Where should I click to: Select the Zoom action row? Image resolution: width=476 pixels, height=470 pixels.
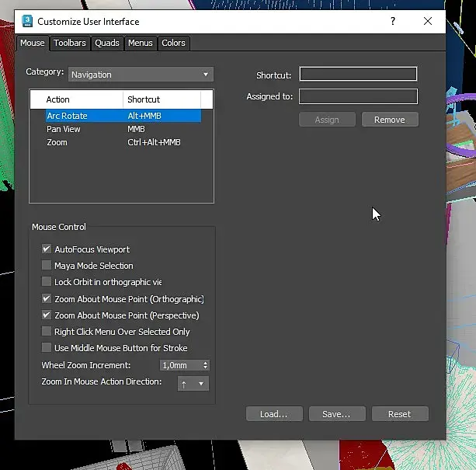tap(123, 142)
